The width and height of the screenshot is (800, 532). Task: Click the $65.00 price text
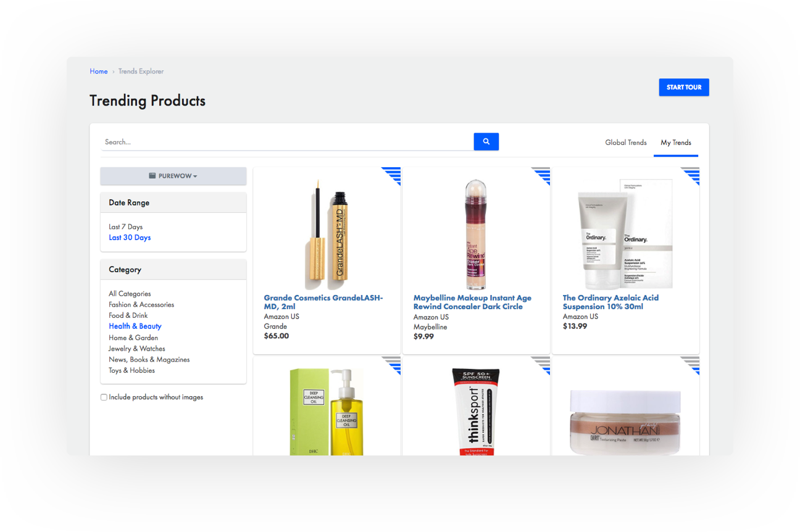tap(276, 336)
